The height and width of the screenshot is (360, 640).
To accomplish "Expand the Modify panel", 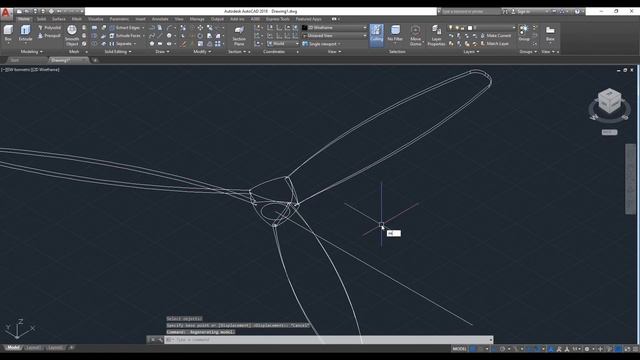I will 202,52.
